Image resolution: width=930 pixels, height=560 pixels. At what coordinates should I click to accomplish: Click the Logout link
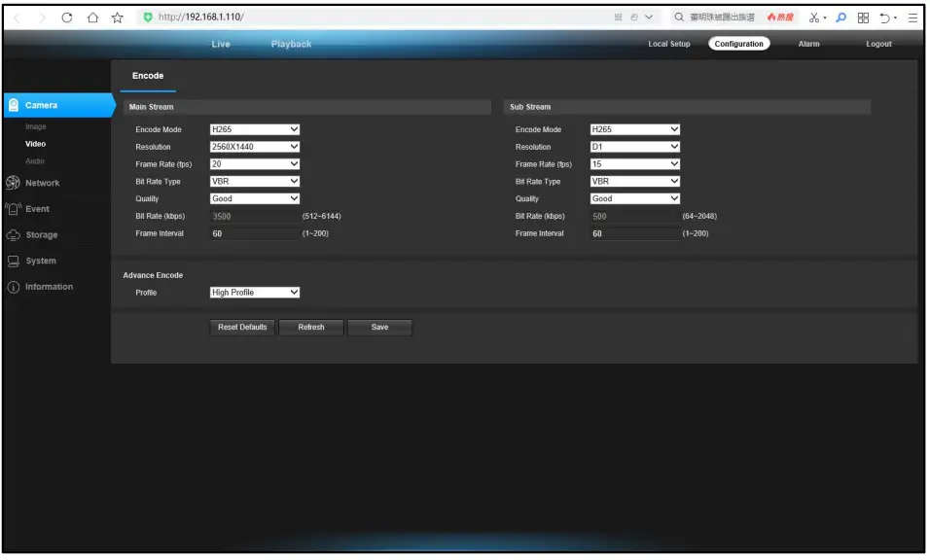pos(878,44)
